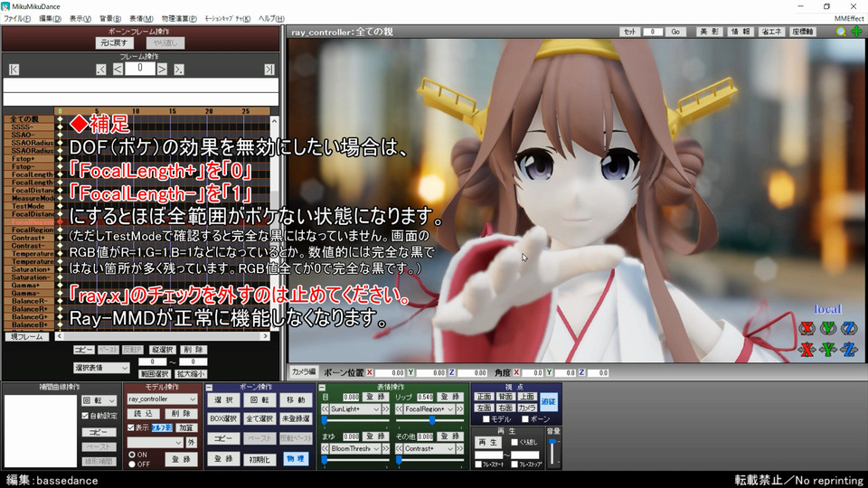
Task: Toggle the フレストップ checkbox
Action: [x=514, y=465]
